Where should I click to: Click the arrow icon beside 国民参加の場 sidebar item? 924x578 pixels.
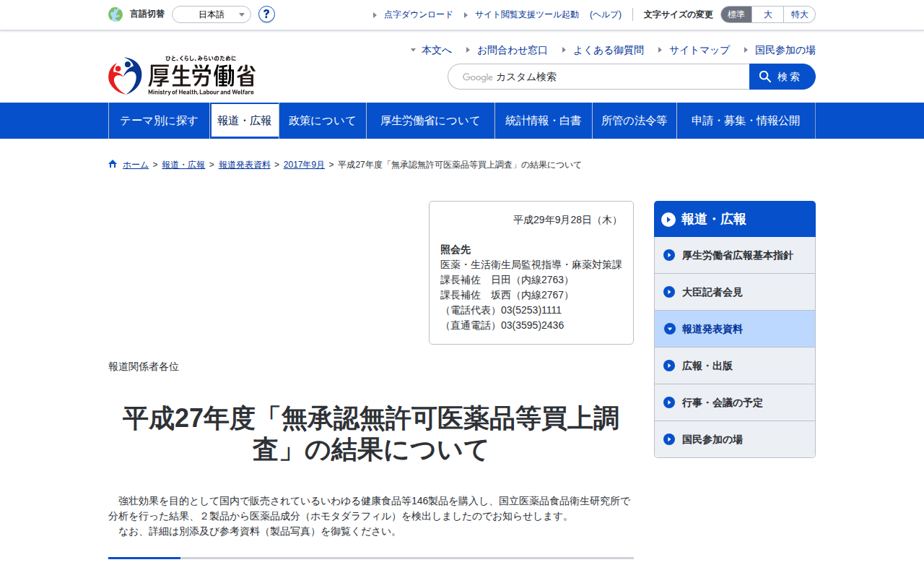click(669, 439)
